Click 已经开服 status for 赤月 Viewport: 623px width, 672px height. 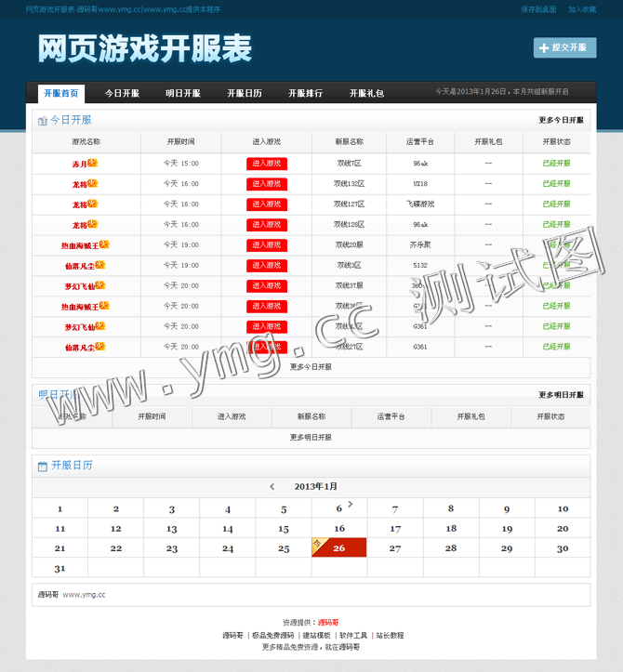point(557,164)
